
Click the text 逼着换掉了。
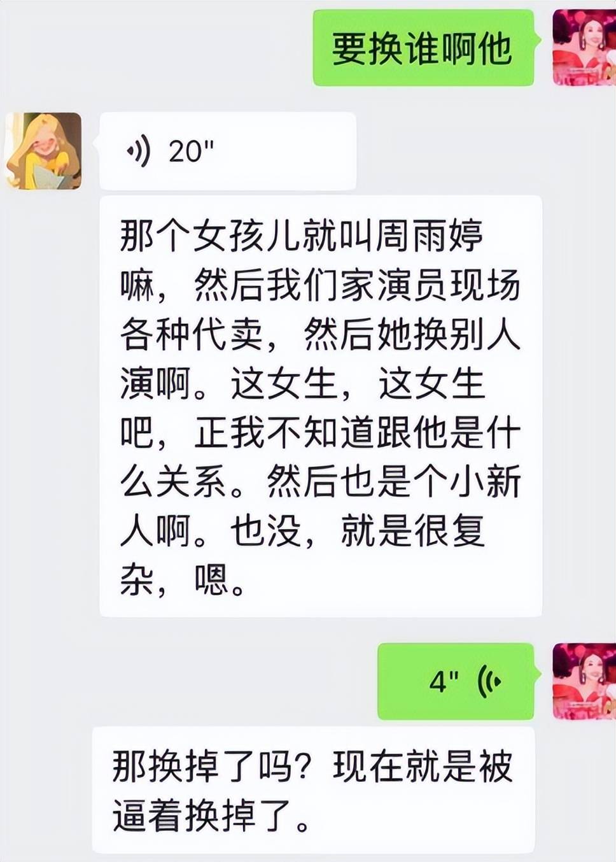212,816
